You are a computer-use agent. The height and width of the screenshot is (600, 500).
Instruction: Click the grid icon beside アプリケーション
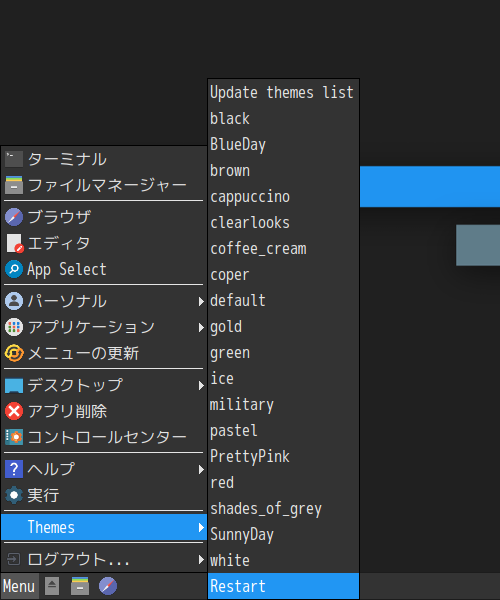coord(14,327)
